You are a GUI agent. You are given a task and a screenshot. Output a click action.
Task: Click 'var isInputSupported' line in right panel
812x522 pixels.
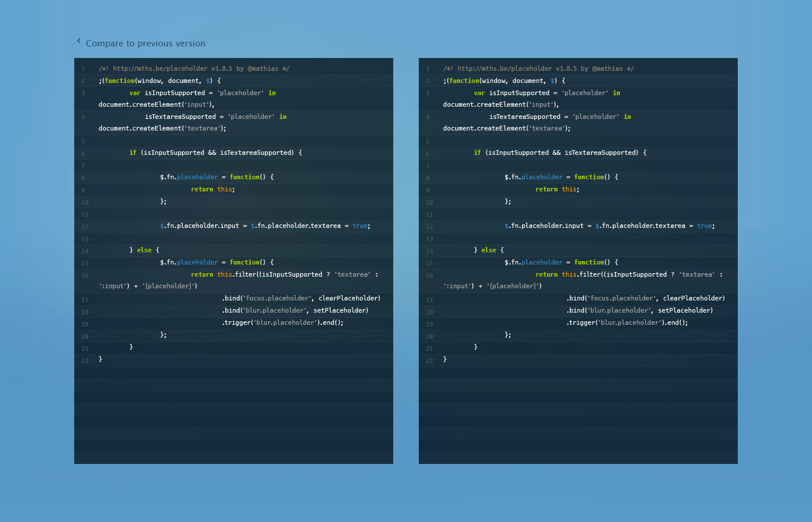(547, 93)
